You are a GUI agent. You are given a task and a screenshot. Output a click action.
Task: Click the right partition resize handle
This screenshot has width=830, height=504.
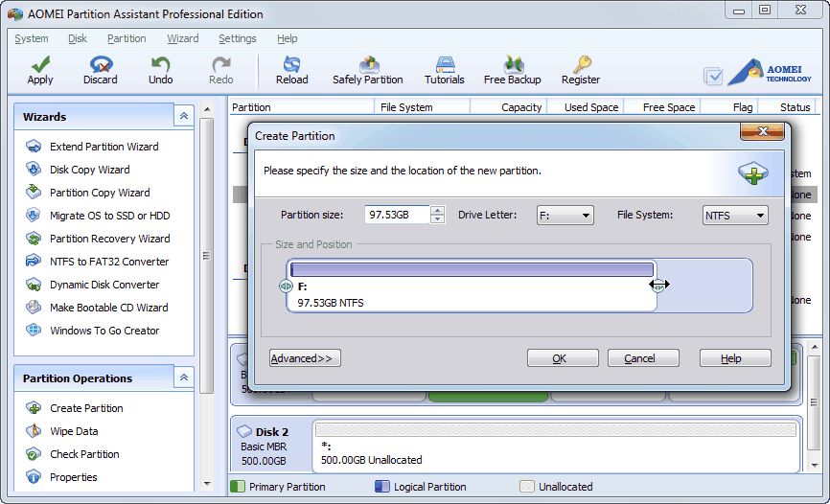pos(657,286)
